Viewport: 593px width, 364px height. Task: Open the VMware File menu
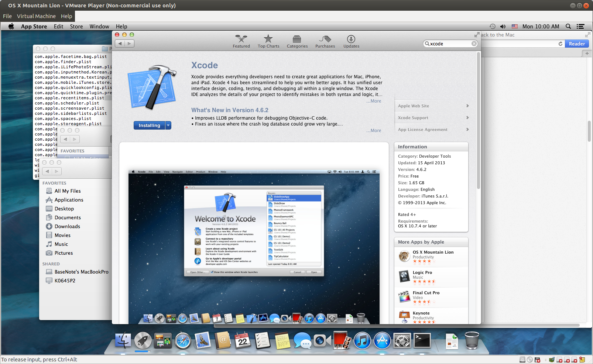[x=7, y=16]
